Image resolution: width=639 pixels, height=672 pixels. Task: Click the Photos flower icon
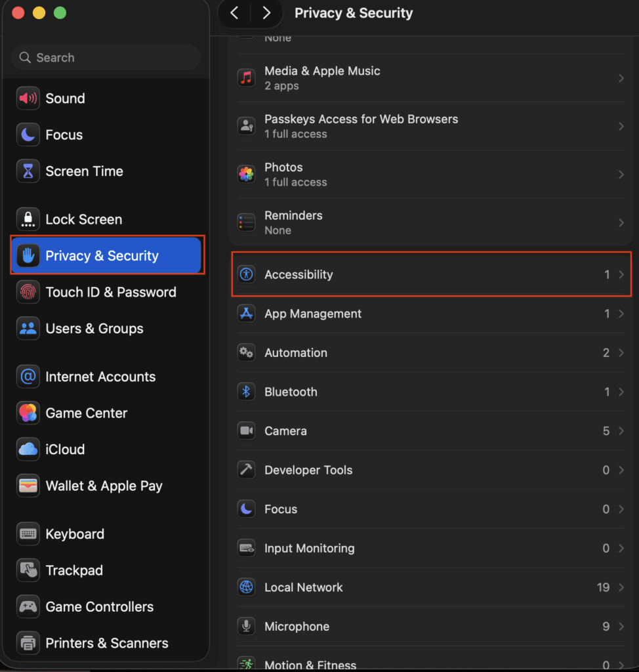(247, 175)
